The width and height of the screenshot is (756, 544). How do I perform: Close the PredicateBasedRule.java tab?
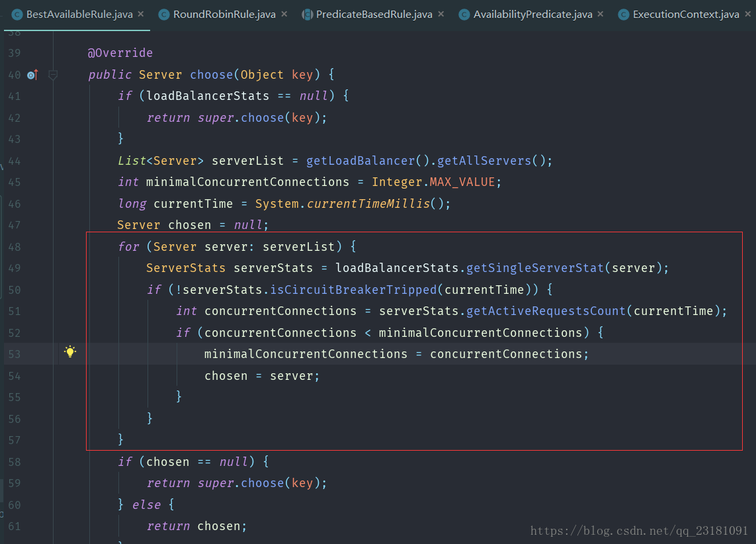click(x=441, y=14)
